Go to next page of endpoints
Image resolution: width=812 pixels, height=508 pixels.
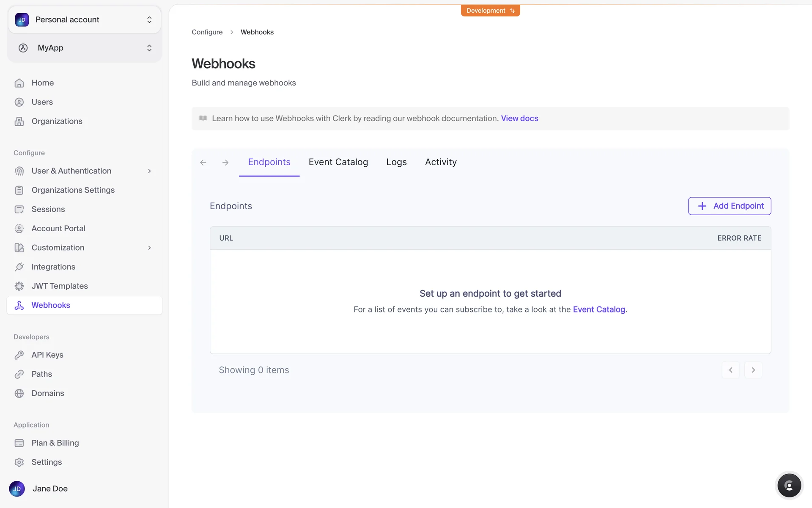(x=753, y=370)
